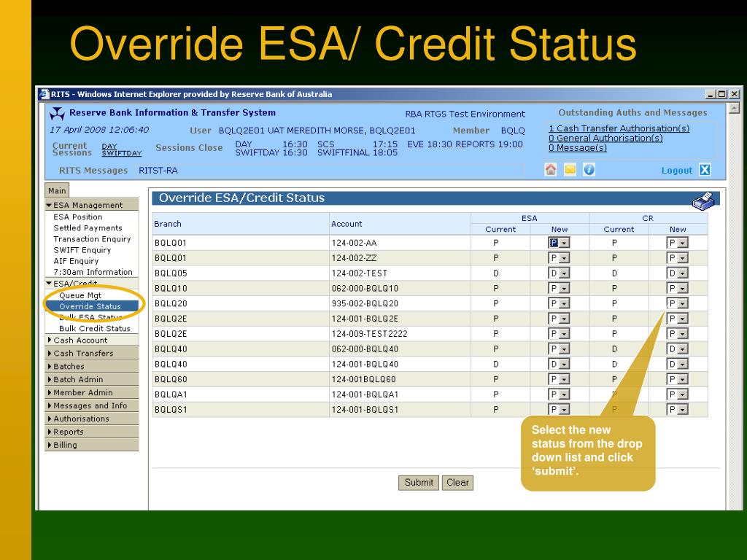Click the Logout X icon
The width and height of the screenshot is (747, 560).
(x=705, y=170)
